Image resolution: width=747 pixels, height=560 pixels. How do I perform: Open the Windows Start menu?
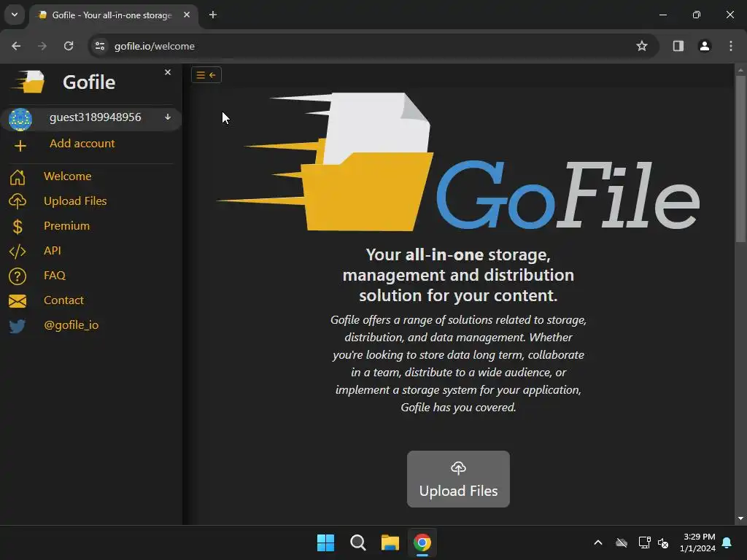pyautogui.click(x=326, y=542)
